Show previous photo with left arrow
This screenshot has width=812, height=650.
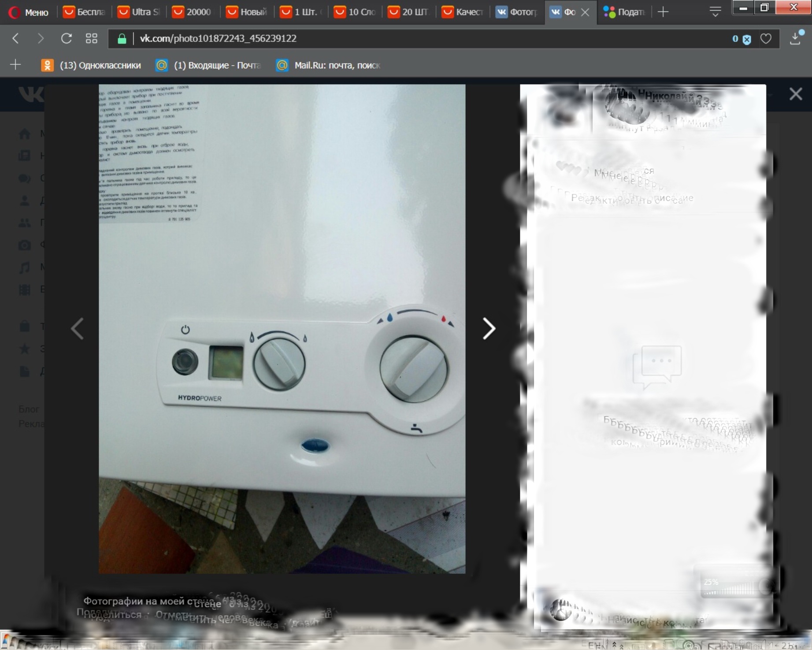[x=78, y=328]
